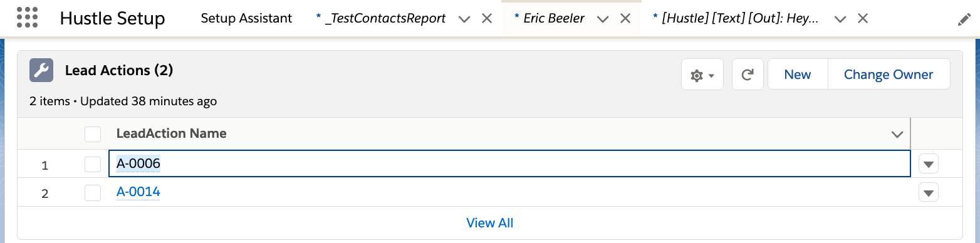Toggle the select-all checkbox in the header

pyautogui.click(x=93, y=134)
